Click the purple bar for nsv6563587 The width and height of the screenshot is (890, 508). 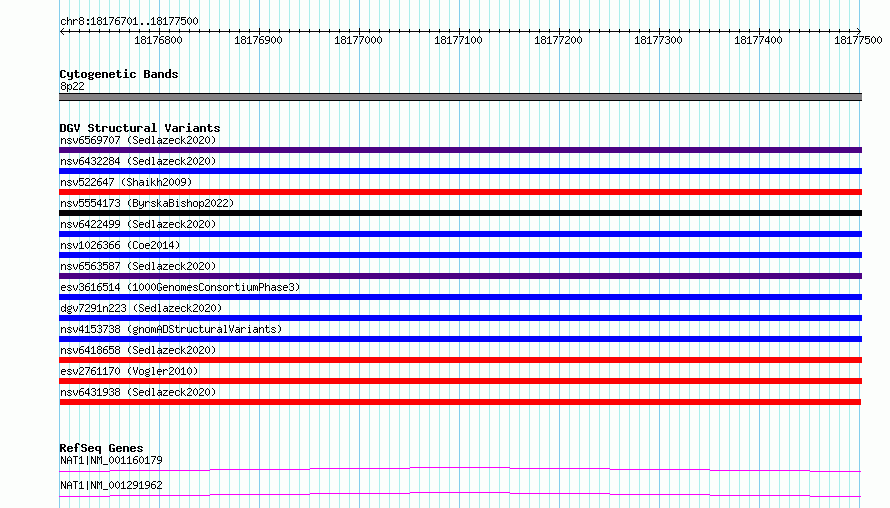coord(460,276)
